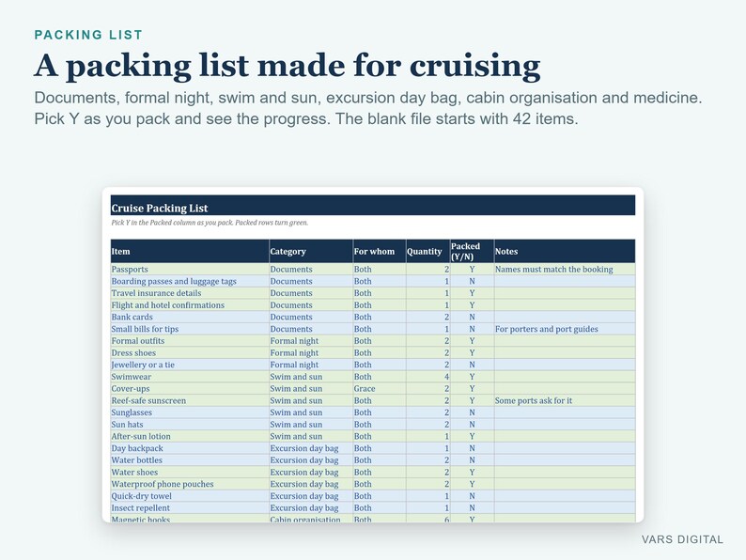Click the 'Pick Y in the Packed column' instruction
746x560 pixels.
pyautogui.click(x=210, y=222)
